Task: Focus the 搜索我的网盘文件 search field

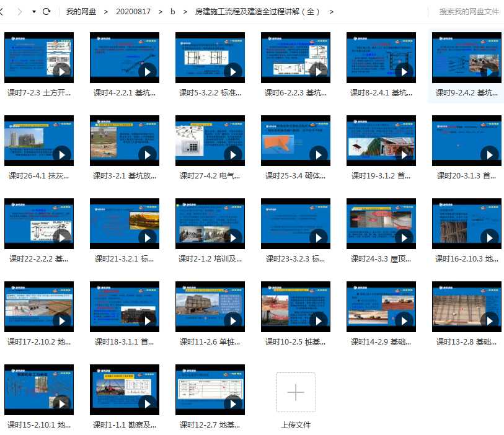Action: [x=469, y=12]
